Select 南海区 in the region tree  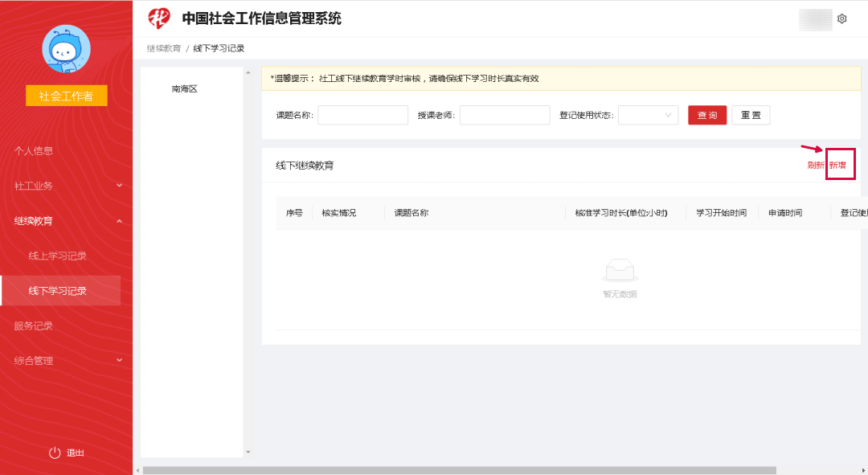pyautogui.click(x=184, y=89)
